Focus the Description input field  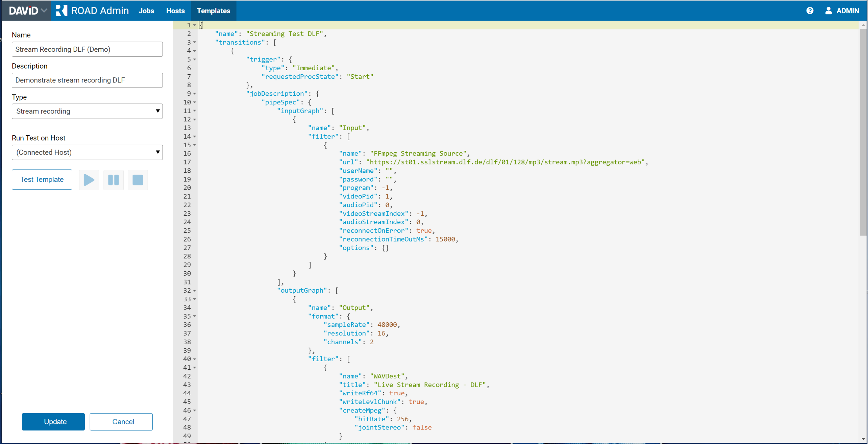coord(87,80)
